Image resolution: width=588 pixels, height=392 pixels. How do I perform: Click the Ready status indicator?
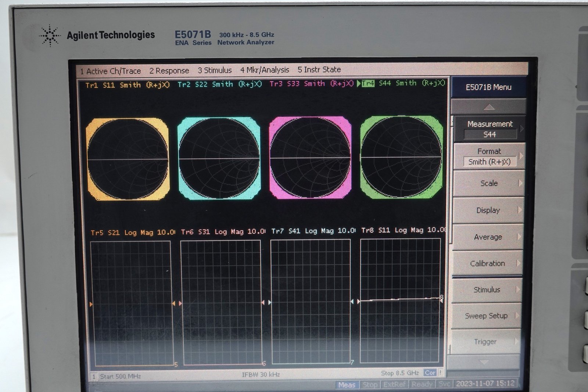pyautogui.click(x=422, y=384)
